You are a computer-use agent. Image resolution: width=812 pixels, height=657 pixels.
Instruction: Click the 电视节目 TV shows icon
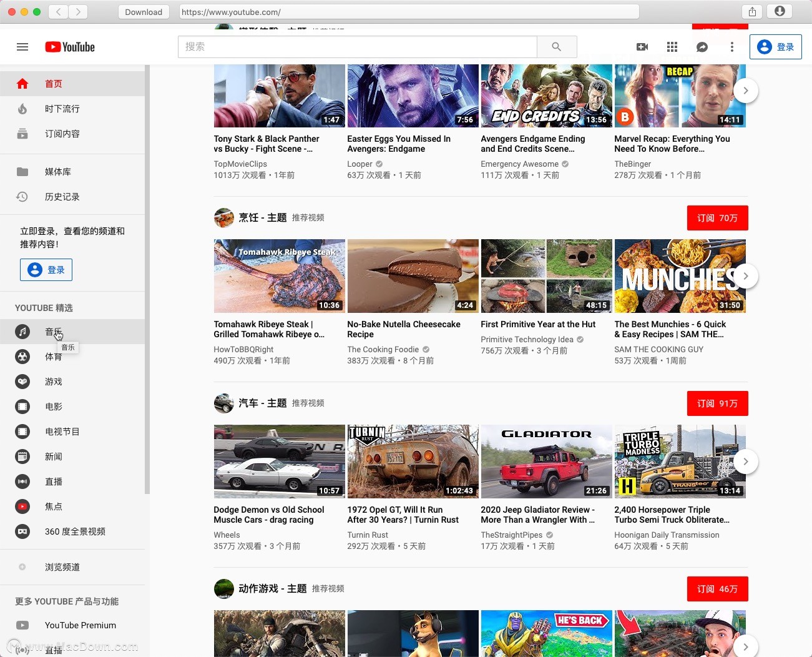pos(22,432)
